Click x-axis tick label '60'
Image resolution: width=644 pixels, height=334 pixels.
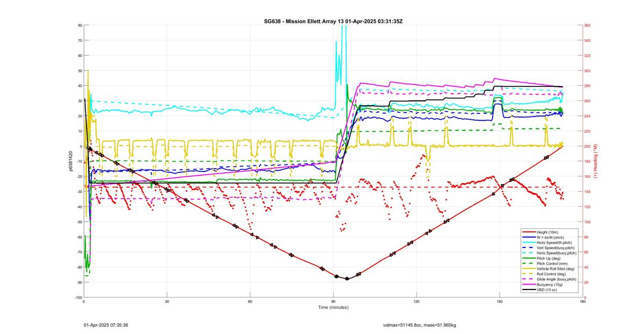click(250, 302)
